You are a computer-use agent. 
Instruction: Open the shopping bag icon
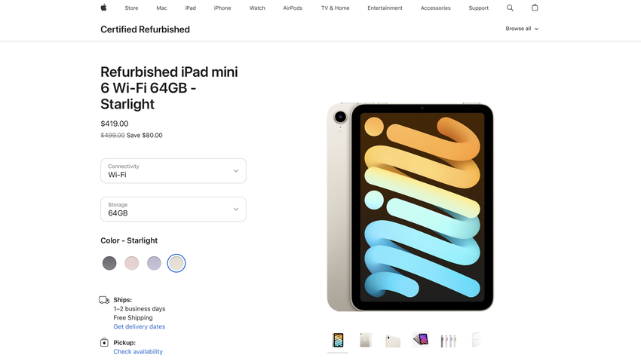pos(535,8)
